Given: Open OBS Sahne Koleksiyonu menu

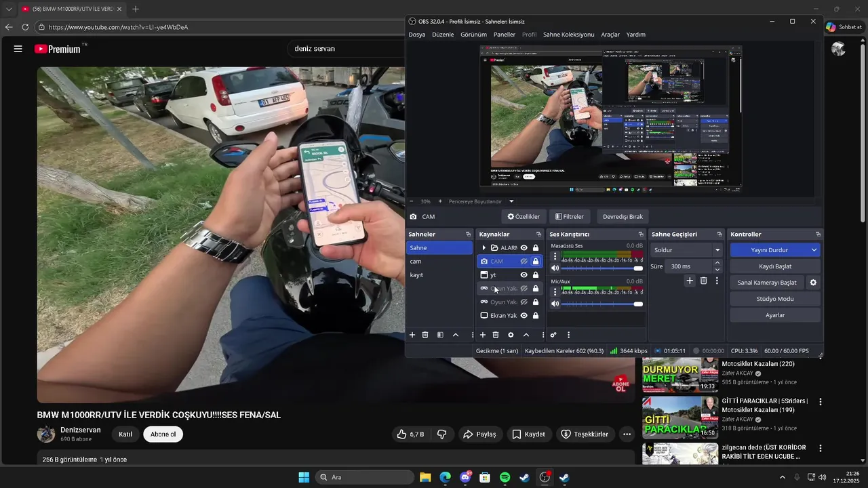Looking at the screenshot, I should tap(568, 35).
